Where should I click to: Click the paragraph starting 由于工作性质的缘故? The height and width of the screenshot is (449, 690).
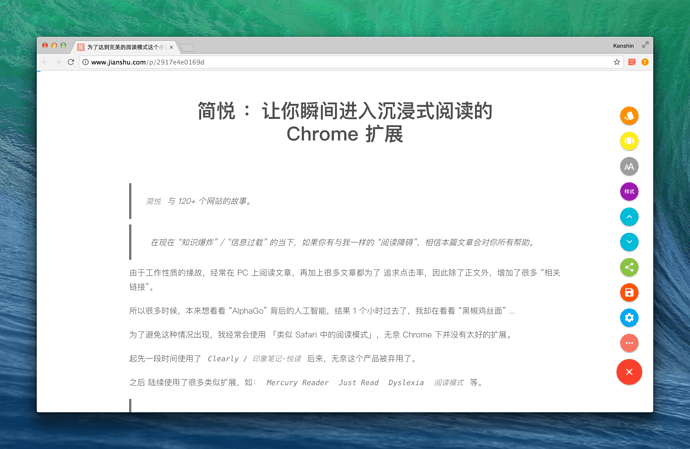(345, 280)
